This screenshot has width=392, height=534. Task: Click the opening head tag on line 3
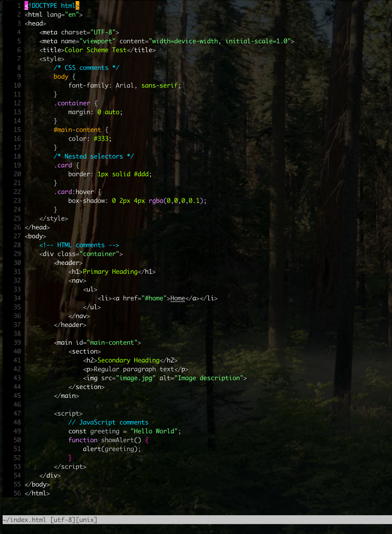(x=35, y=23)
